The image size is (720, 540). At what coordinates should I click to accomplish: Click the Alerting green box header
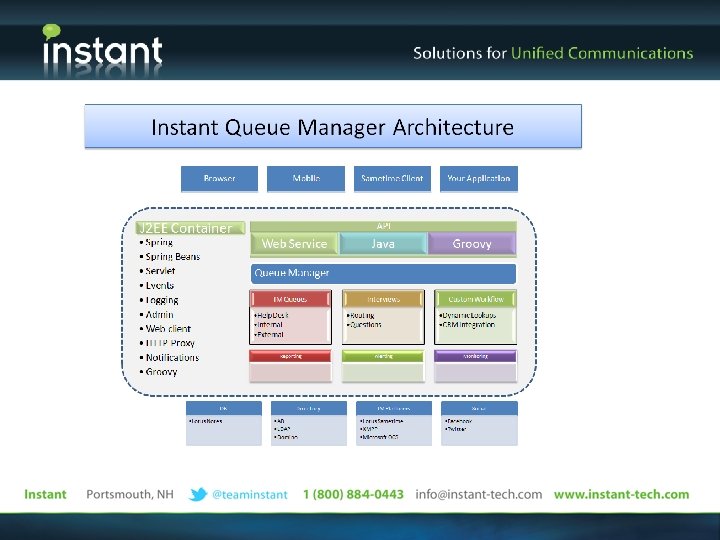[x=383, y=356]
